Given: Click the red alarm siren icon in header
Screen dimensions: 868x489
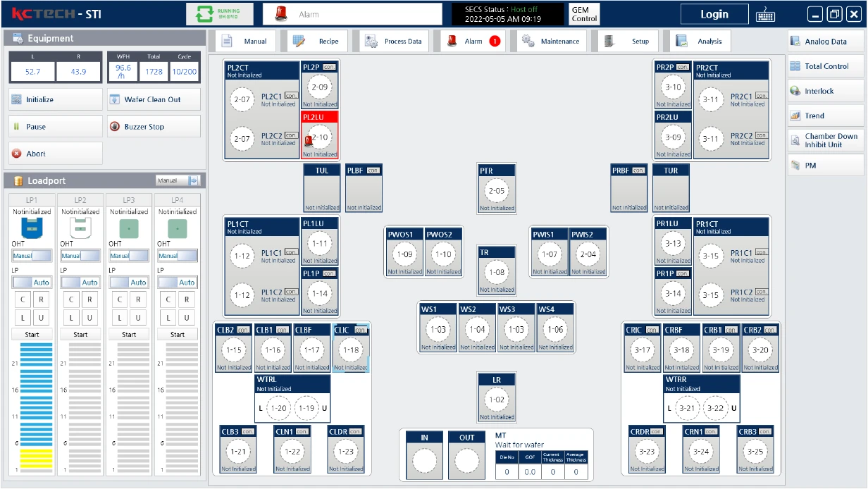Looking at the screenshot, I should click(281, 13).
